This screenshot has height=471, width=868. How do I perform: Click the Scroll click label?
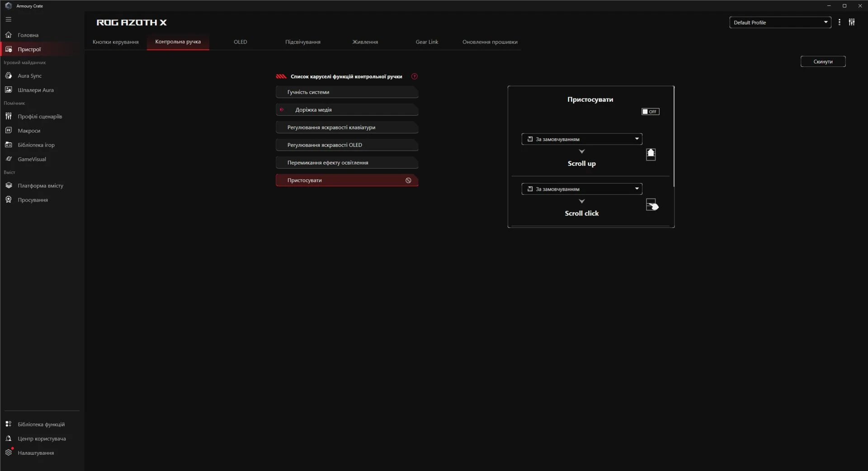[582, 213]
